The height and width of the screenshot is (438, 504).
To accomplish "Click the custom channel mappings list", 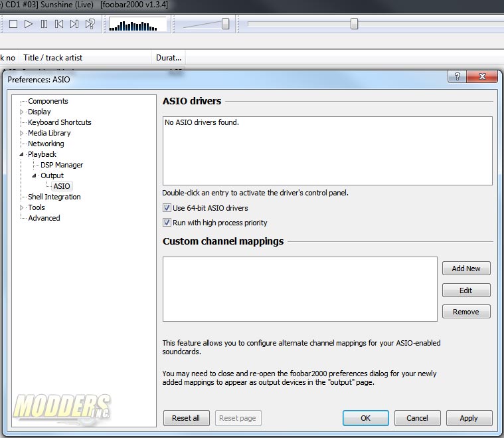I will coord(300,289).
